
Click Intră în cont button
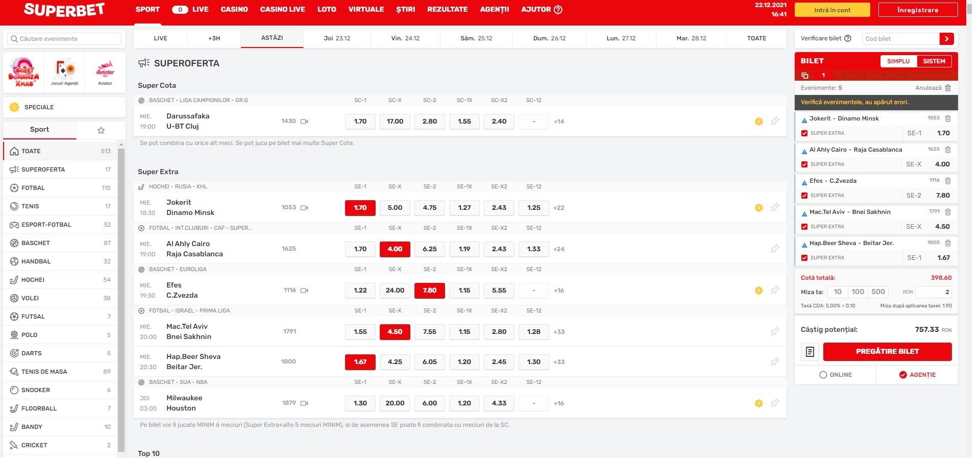pyautogui.click(x=832, y=10)
